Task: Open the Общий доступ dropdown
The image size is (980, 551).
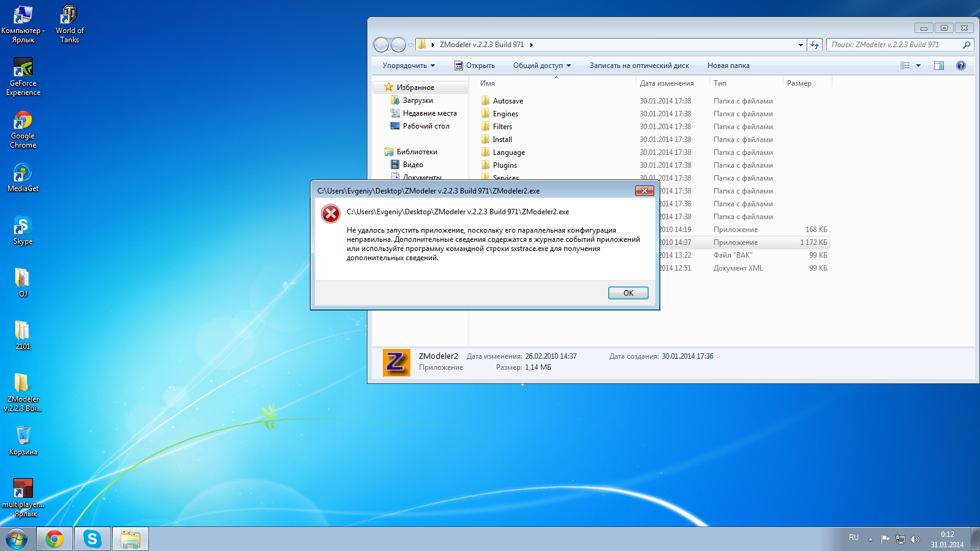Action: tap(541, 66)
